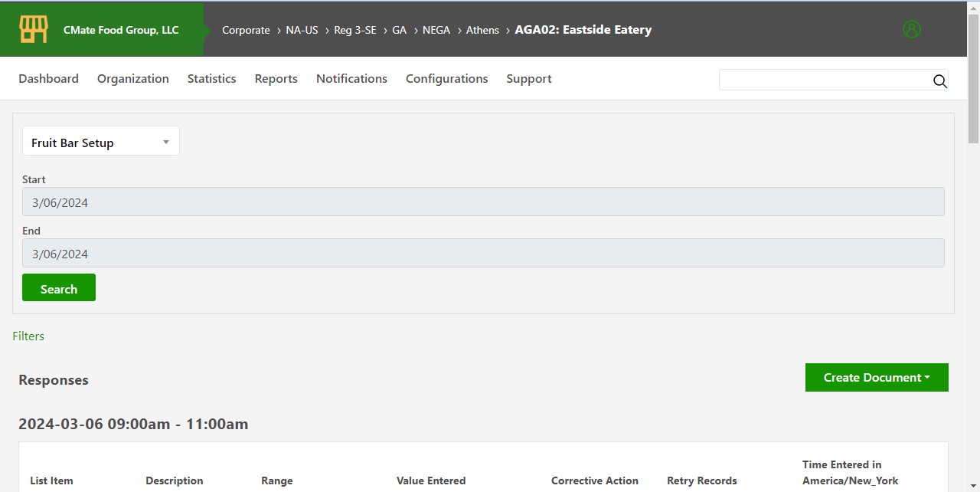Click the Start date field

pos(483,202)
